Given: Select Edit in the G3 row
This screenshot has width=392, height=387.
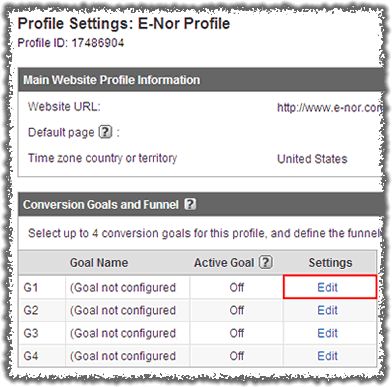Looking at the screenshot, I should (x=327, y=333).
